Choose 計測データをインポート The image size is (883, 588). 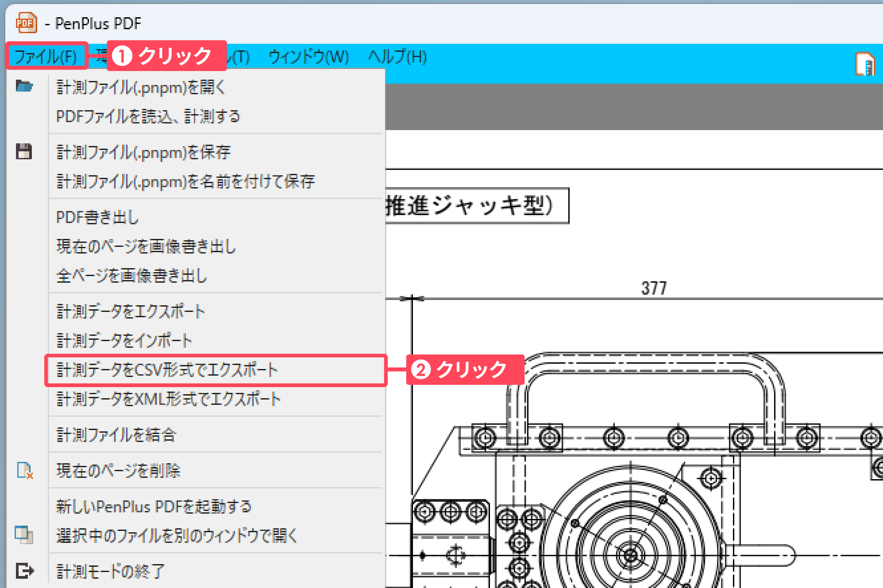point(124,341)
